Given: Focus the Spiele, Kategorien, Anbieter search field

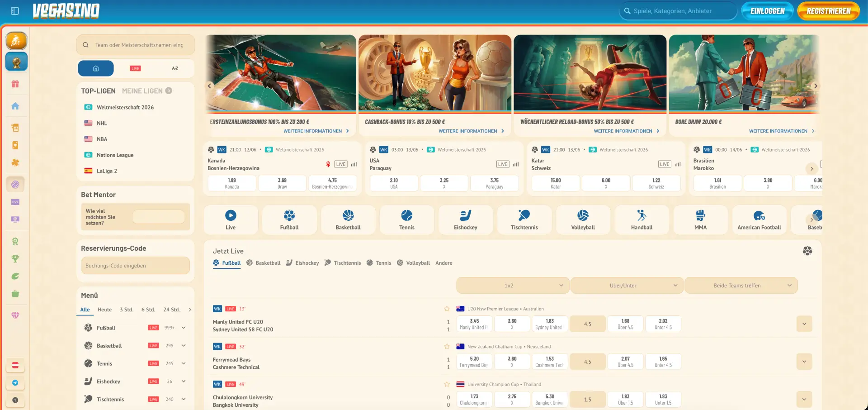Looking at the screenshot, I should [678, 11].
